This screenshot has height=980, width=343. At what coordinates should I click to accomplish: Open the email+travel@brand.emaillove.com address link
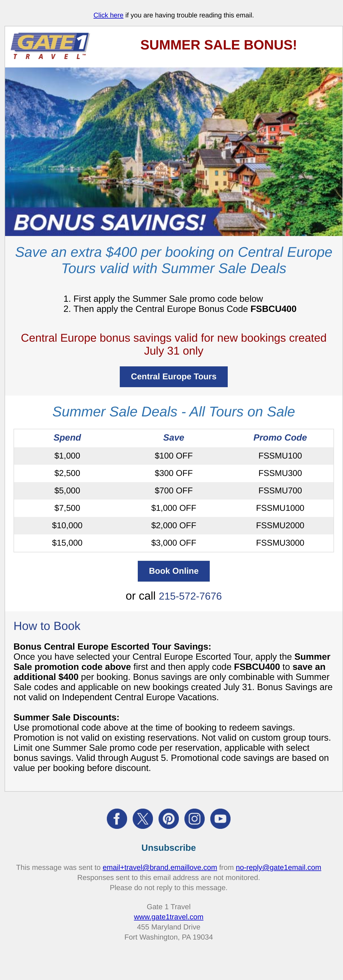(160, 867)
